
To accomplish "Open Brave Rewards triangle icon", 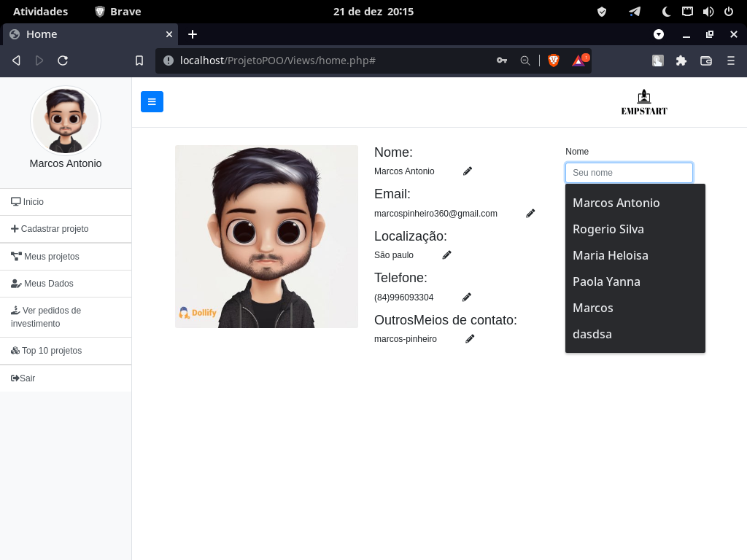I will 580,61.
